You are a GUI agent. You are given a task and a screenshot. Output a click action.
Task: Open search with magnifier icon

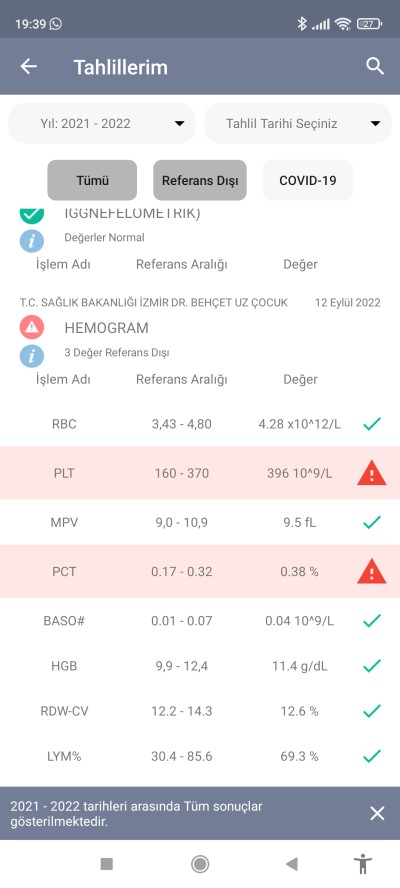tap(375, 66)
